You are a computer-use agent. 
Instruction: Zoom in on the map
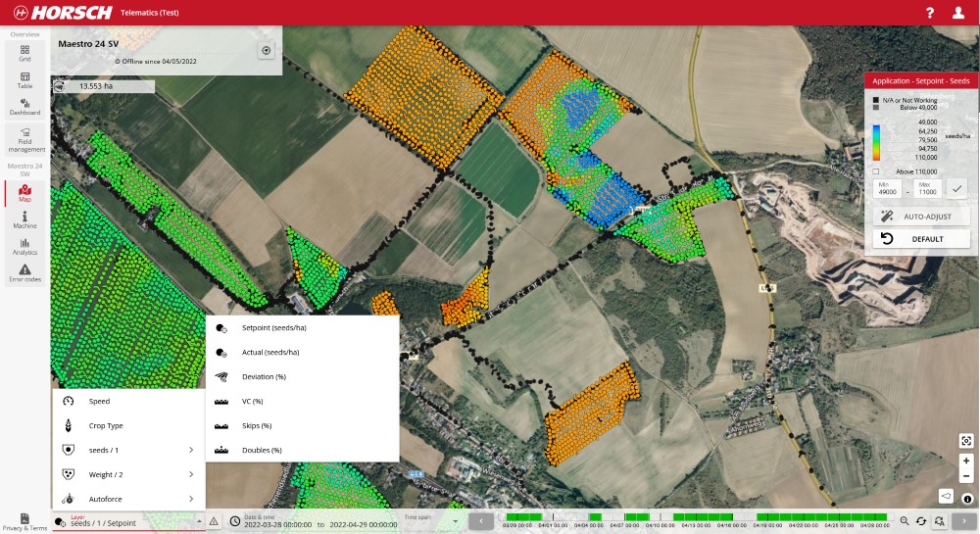[966, 461]
